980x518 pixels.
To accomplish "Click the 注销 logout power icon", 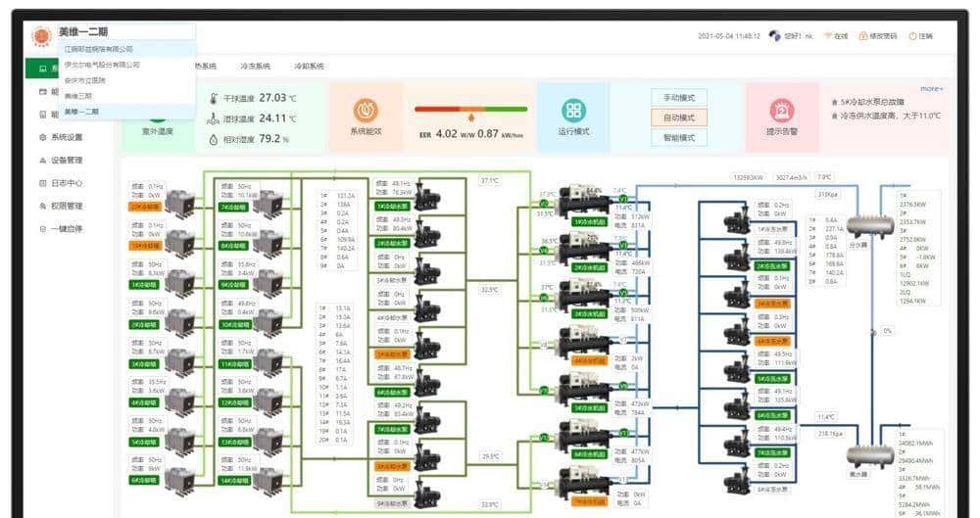I will [912, 36].
